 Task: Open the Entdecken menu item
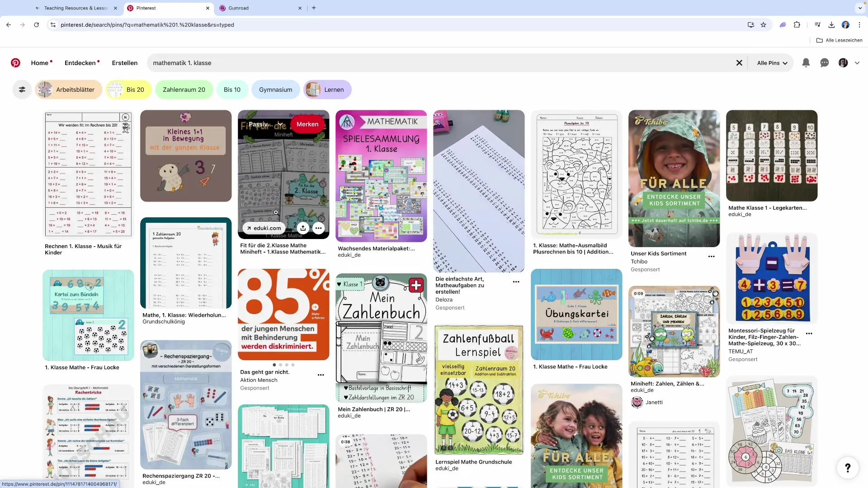[80, 63]
